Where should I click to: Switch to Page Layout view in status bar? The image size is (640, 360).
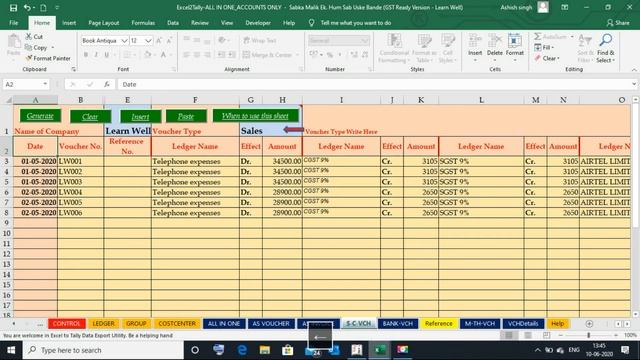click(528, 335)
